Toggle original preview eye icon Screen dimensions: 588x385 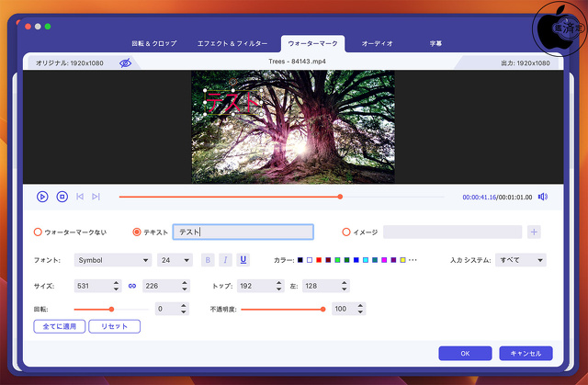tap(125, 63)
